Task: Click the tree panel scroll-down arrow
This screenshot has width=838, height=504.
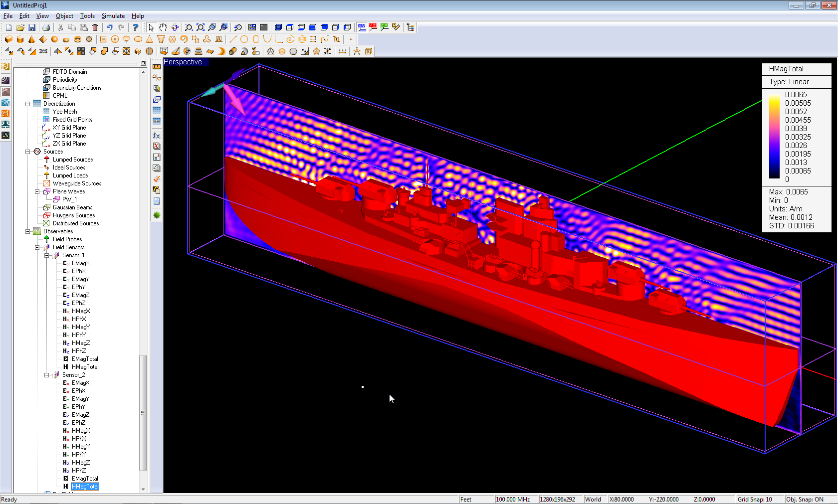Action: click(x=143, y=489)
